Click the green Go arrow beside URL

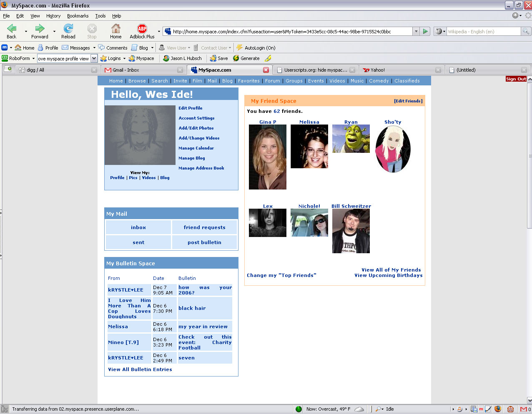(x=425, y=31)
